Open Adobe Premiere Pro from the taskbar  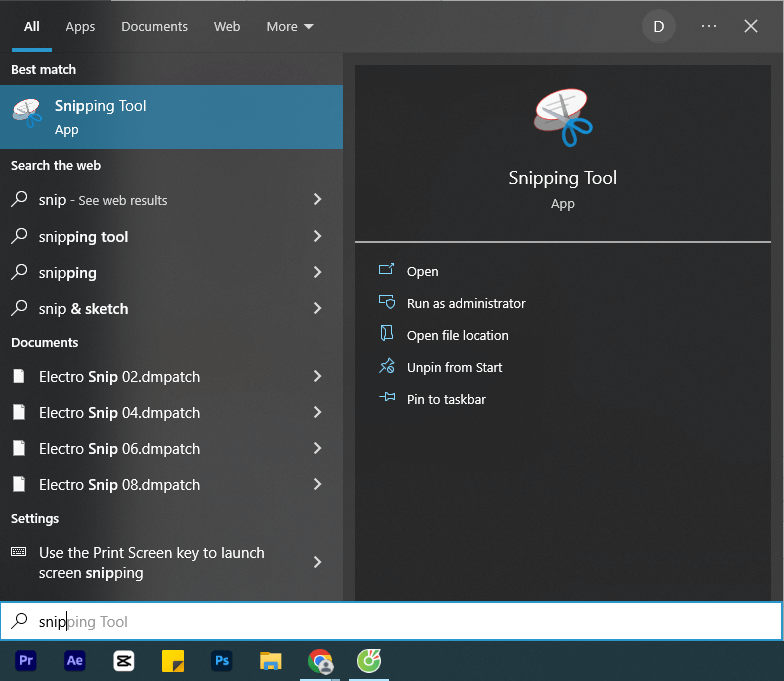pos(26,660)
